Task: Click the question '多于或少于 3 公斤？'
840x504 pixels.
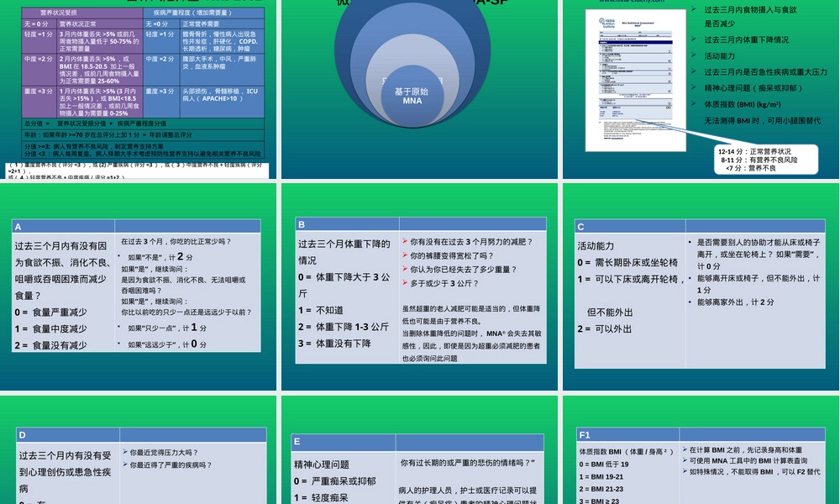Action: pyautogui.click(x=444, y=283)
